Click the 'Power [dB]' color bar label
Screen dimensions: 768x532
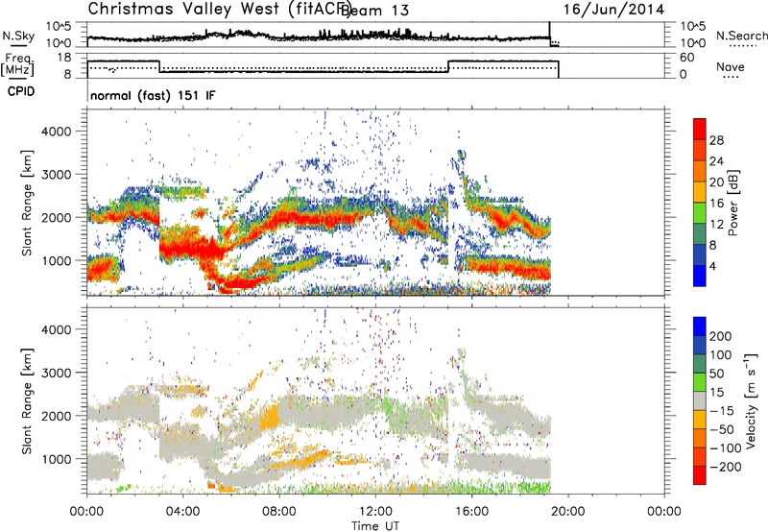point(732,203)
